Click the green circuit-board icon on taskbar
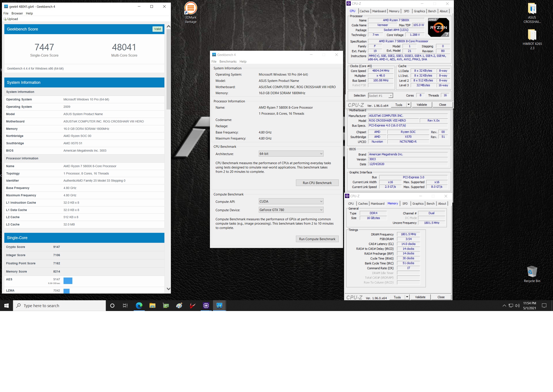 [166, 306]
